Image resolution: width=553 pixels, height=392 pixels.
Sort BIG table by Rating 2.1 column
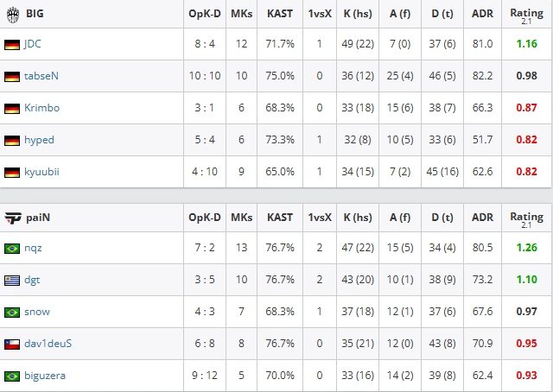[526, 16]
